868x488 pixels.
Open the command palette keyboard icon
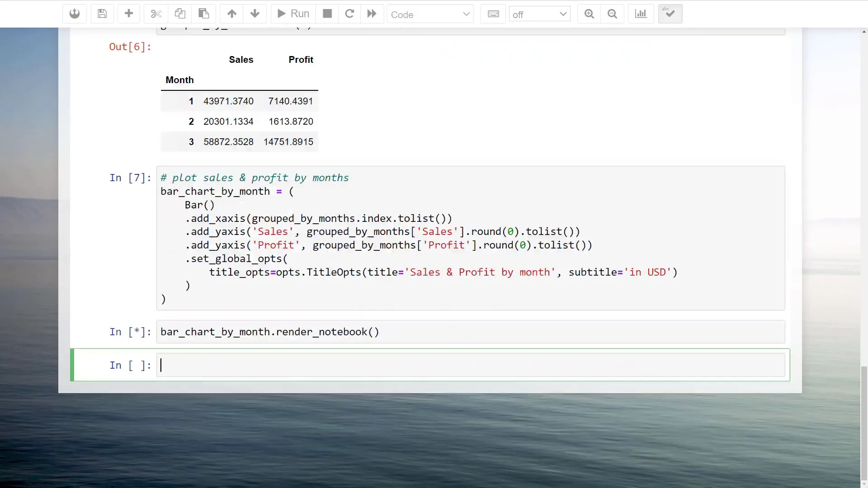pos(493,14)
